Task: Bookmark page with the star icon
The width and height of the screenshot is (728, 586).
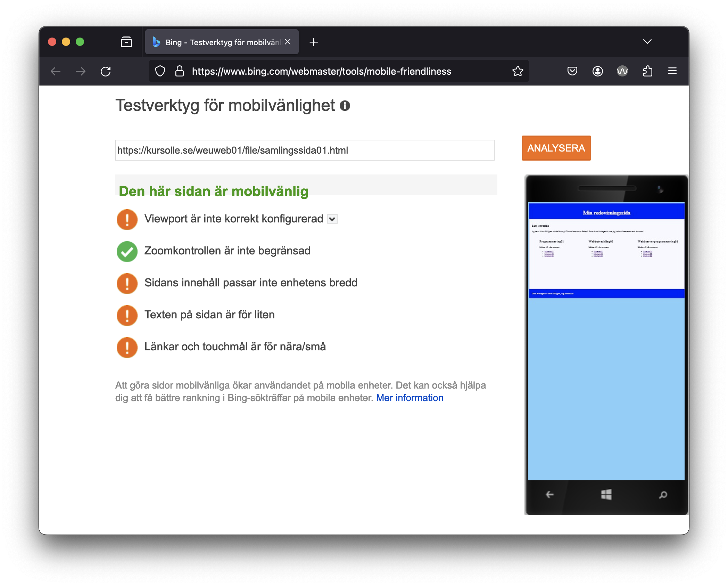Action: click(x=518, y=71)
